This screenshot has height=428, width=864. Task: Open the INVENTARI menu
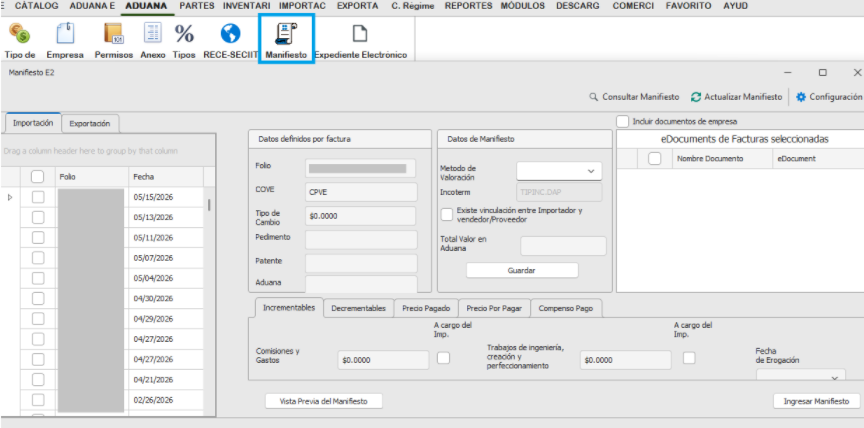coord(246,6)
